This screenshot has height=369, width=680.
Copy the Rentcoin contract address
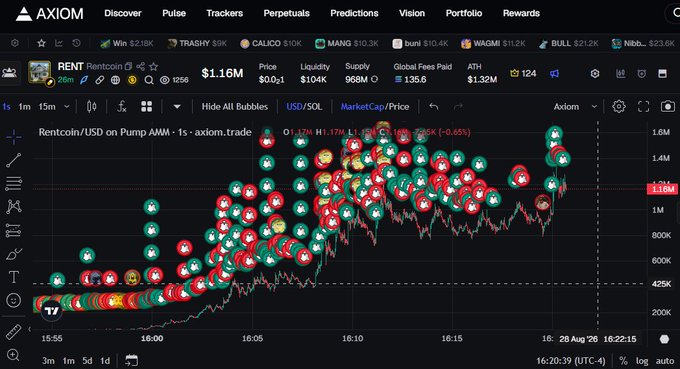[128, 67]
